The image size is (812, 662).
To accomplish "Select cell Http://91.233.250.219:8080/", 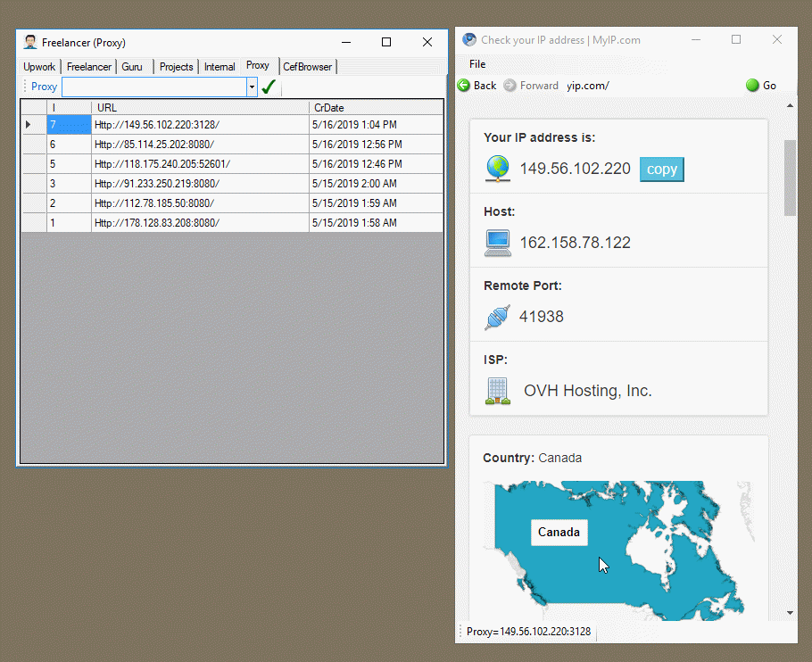I will coord(201,184).
